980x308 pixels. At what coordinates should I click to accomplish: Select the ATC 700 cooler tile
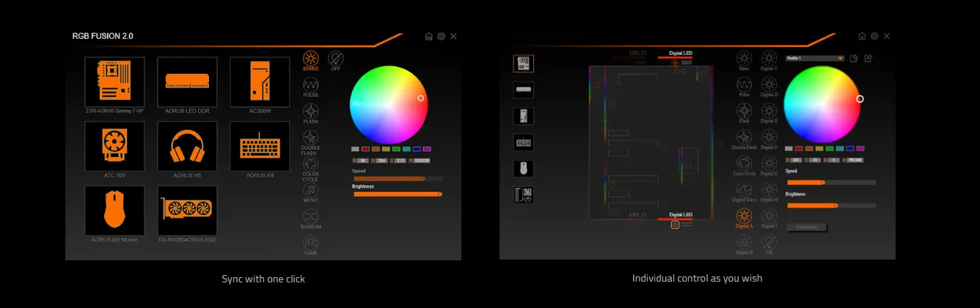[114, 147]
